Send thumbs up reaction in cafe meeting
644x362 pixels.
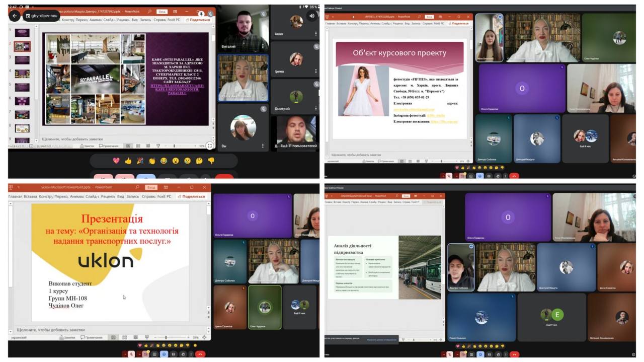pos(128,161)
